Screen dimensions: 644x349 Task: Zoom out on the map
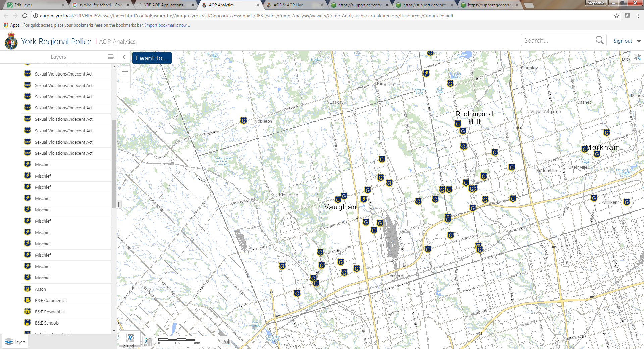click(x=125, y=83)
